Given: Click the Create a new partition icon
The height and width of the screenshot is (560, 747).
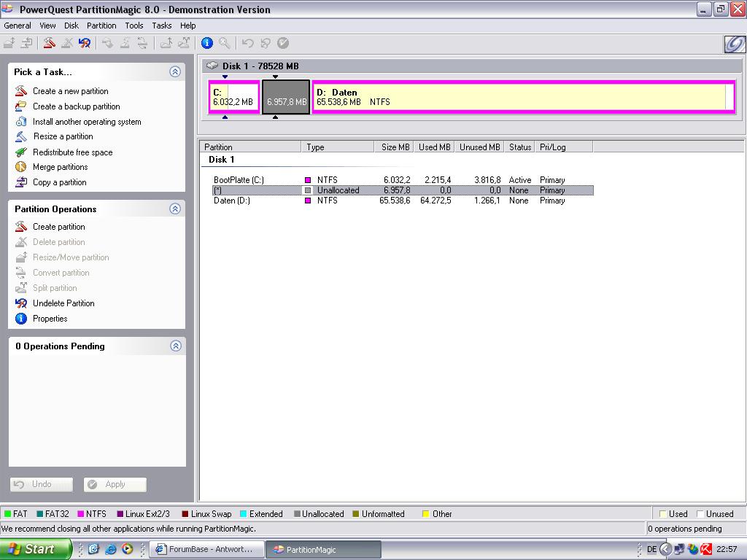Looking at the screenshot, I should pos(21,90).
